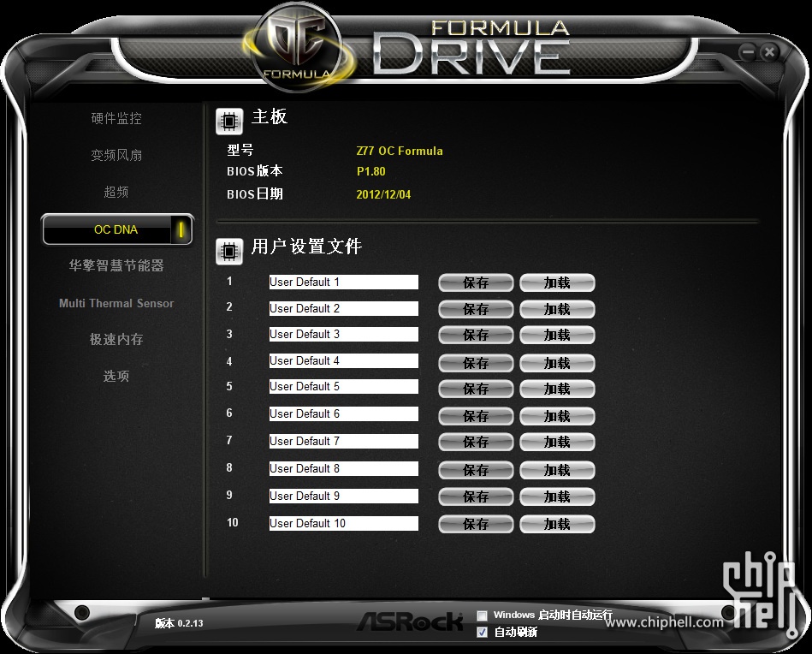Select the OC DNA tab

coord(117,229)
